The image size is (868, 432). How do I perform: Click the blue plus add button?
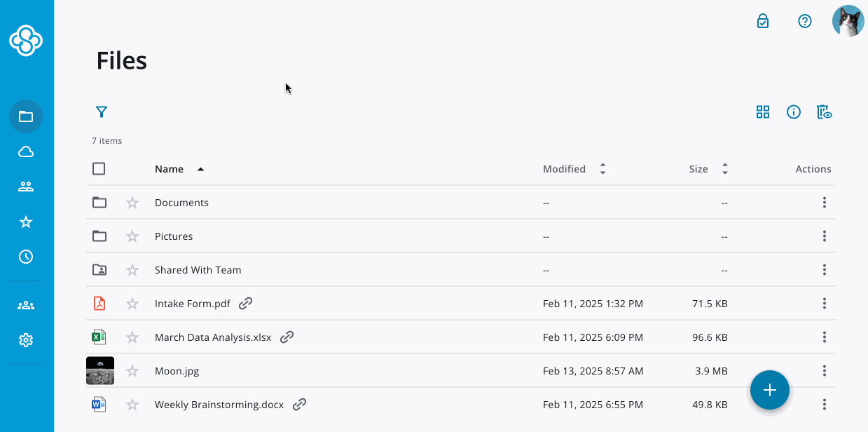770,390
